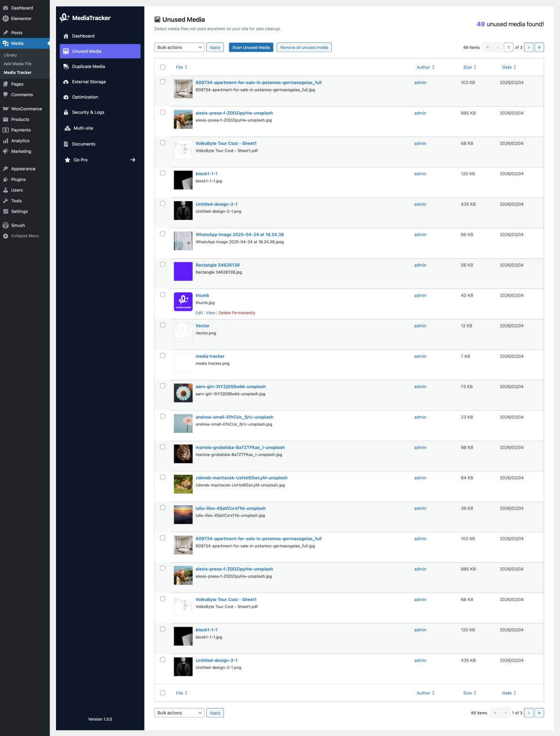The width and height of the screenshot is (560, 736).
Task: Tick checkbox for Rectangle 34626139 row
Action: click(162, 264)
